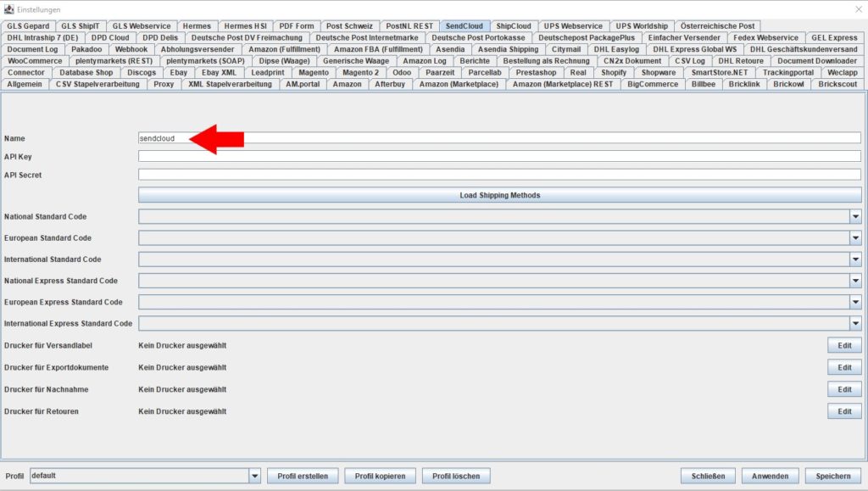Switch to the Billbee tab
This screenshot has height=491, width=868.
point(703,84)
